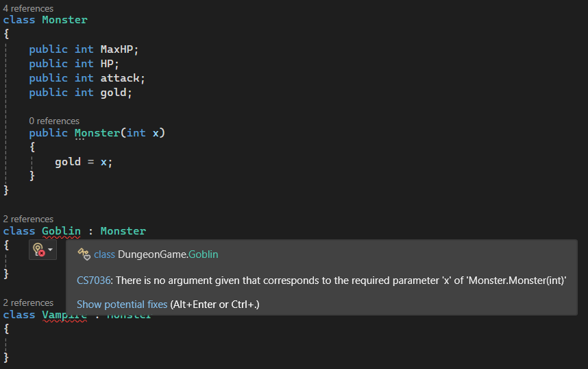
Task: Click the lightbulb error quick-actions icon
Action: pos(38,250)
